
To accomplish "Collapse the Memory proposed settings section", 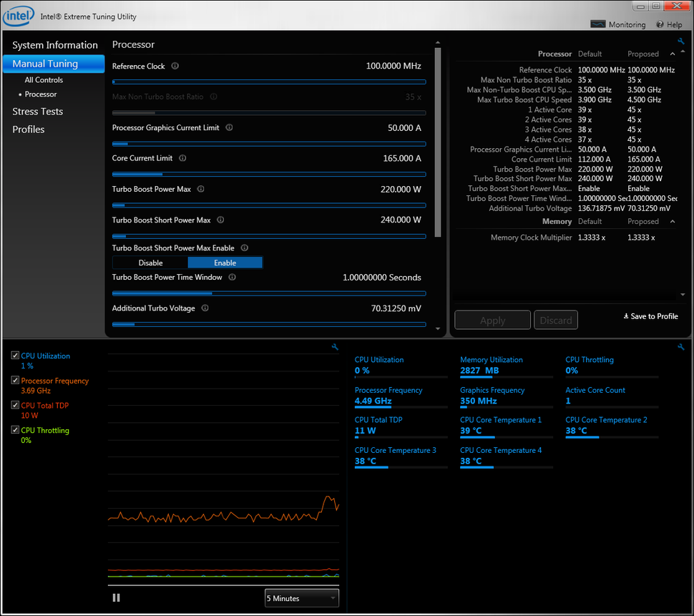I will click(671, 221).
